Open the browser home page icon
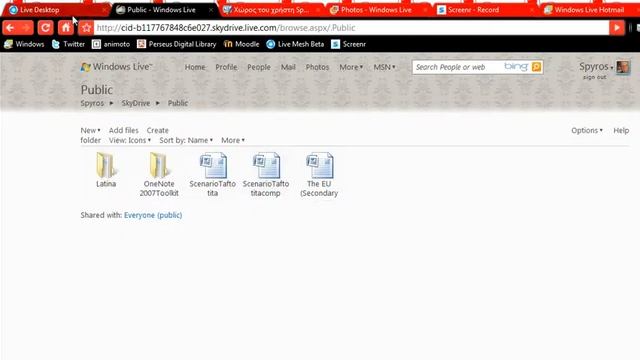Screen dimensions: 640x360 [x=66, y=28]
